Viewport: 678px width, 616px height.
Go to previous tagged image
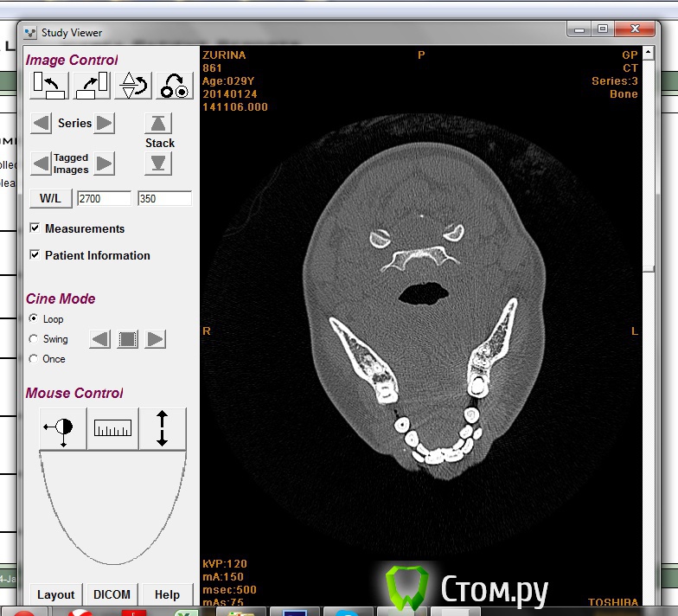(40, 163)
